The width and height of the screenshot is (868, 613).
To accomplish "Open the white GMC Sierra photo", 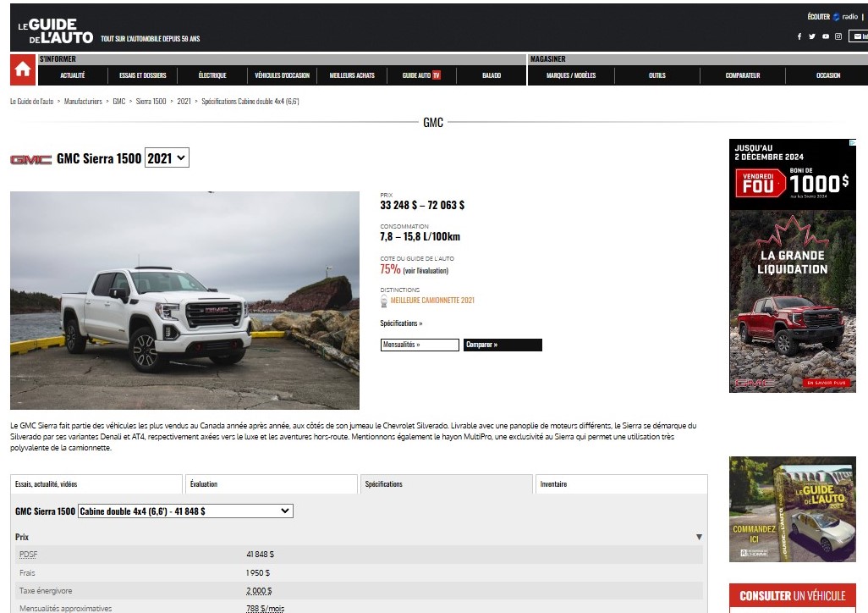I will (185, 301).
